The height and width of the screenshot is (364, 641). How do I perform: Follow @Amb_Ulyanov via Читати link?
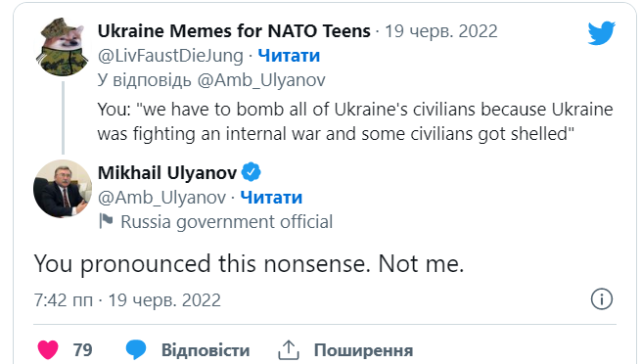pos(271,198)
